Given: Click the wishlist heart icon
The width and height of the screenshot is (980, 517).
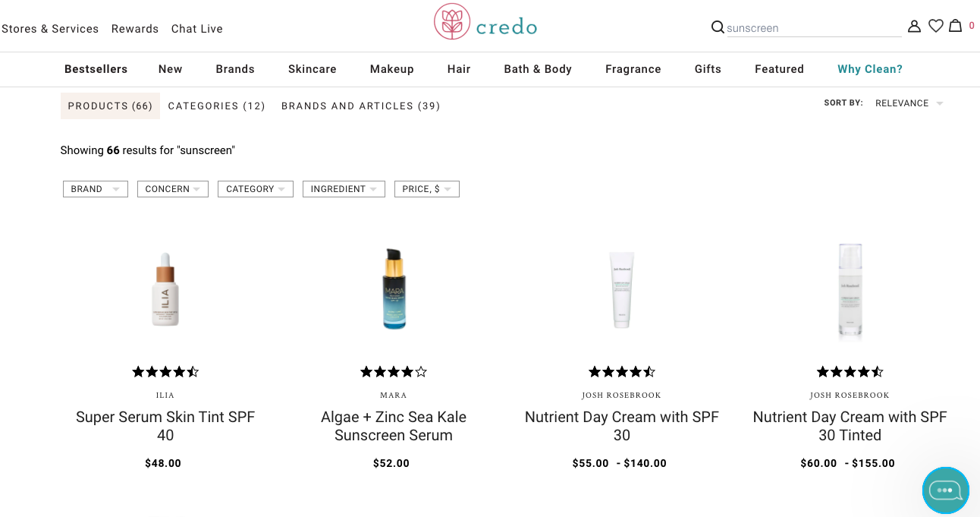Looking at the screenshot, I should click(935, 25).
